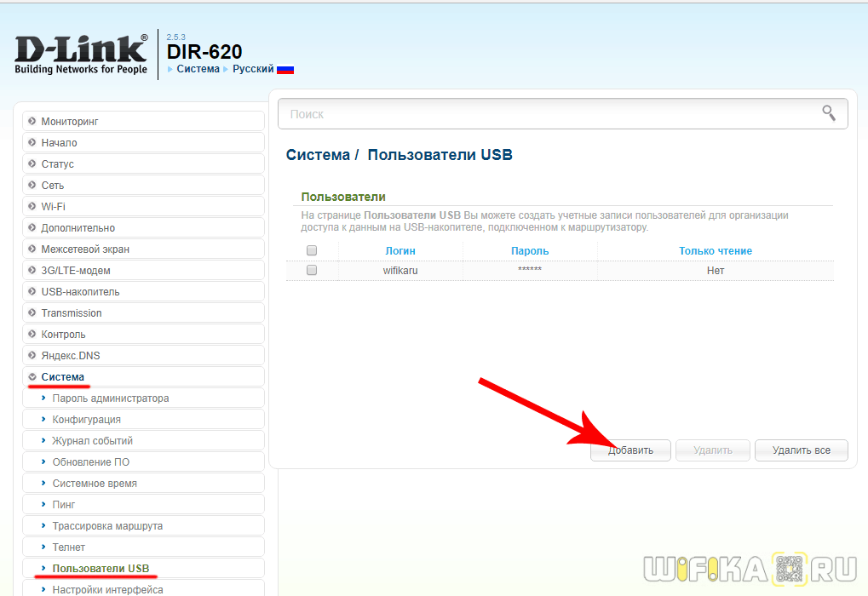Click the USB-накопитель circle arrow icon
Viewport: 868px width, 596px height.
tap(32, 291)
